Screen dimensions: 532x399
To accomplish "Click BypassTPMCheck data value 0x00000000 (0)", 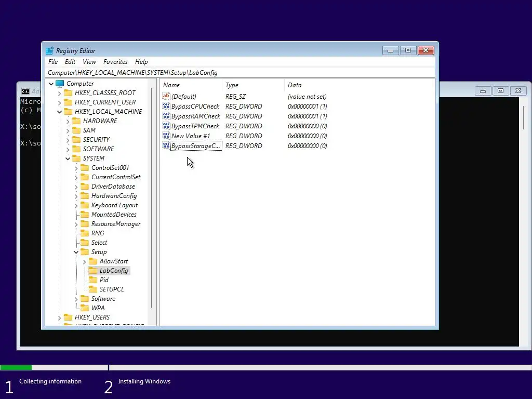I will [308, 126].
